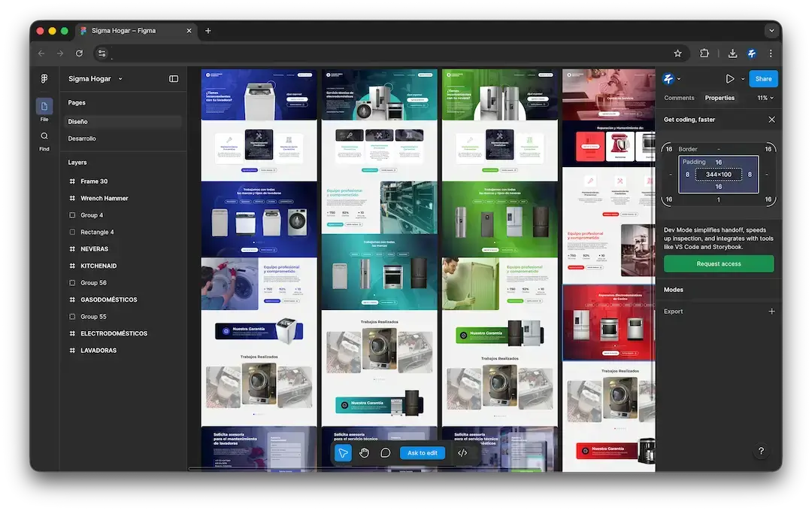Click the Ask to edit button
Image resolution: width=812 pixels, height=511 pixels.
pyautogui.click(x=422, y=453)
